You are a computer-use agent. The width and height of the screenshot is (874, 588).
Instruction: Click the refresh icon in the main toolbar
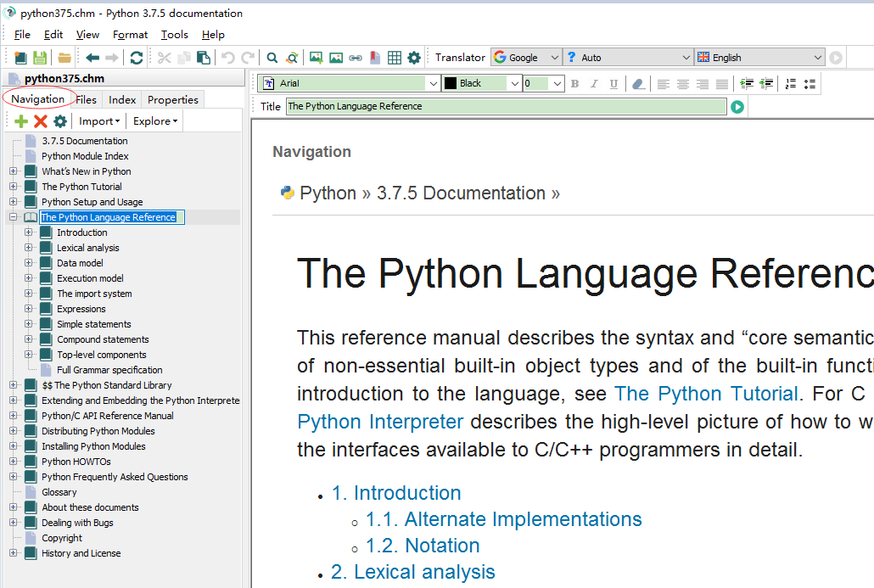[x=136, y=58]
